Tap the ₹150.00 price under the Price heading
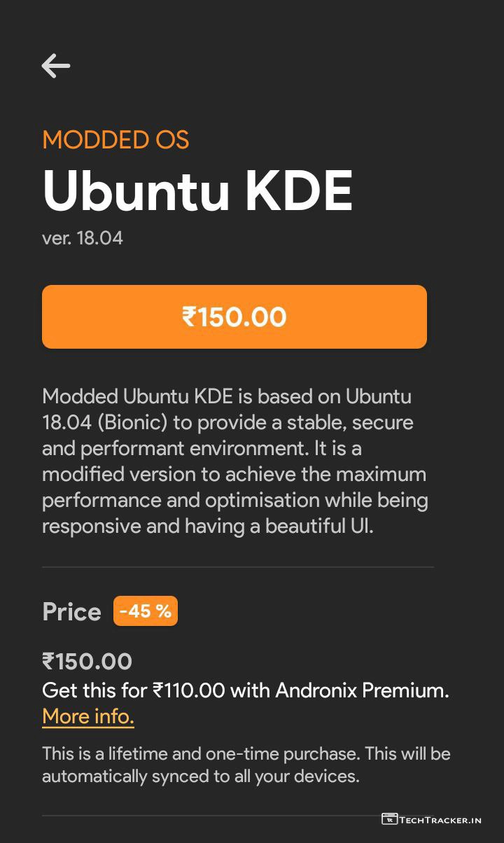 (87, 662)
